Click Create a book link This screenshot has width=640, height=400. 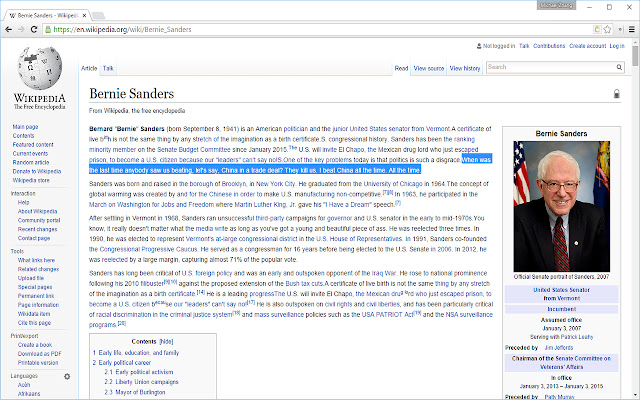click(35, 345)
